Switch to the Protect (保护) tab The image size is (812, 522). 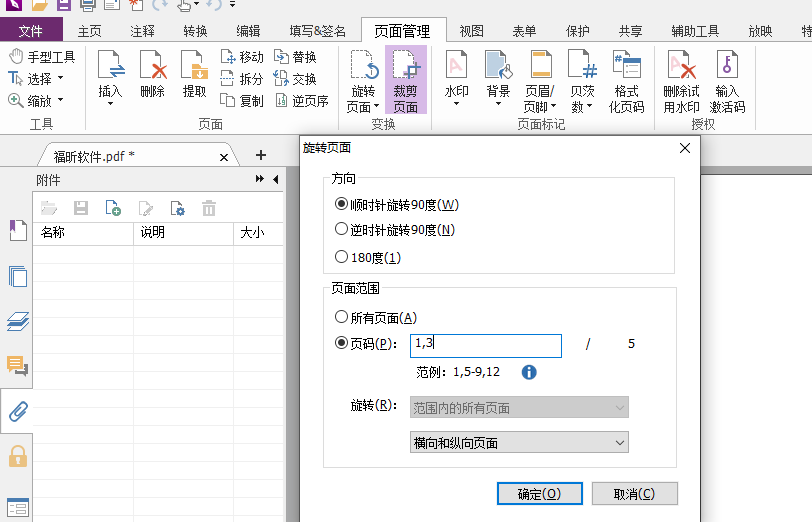(577, 31)
